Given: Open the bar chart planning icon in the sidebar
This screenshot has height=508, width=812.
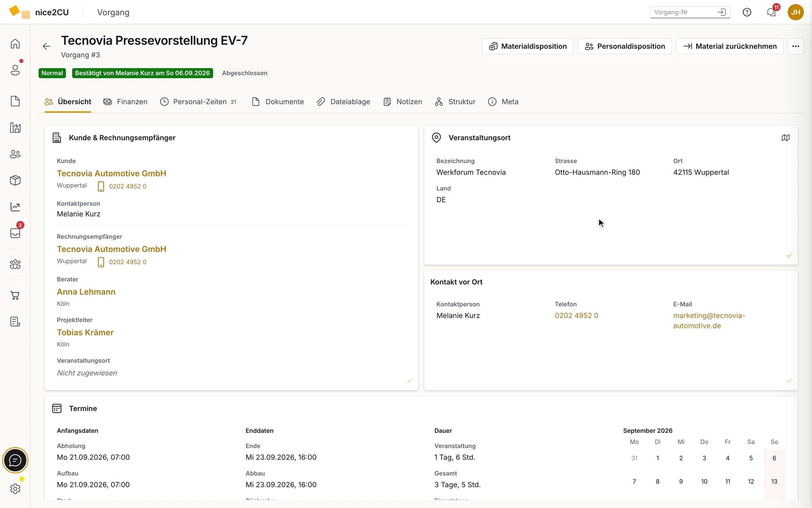Looking at the screenshot, I should pyautogui.click(x=15, y=128).
